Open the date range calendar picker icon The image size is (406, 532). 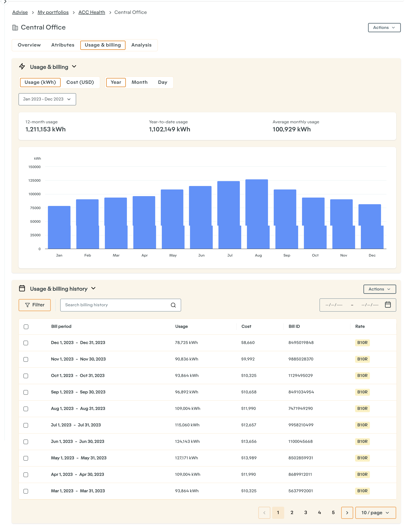388,305
